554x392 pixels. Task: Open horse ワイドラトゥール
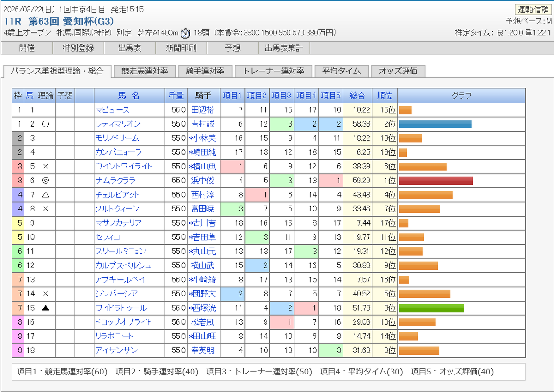click(x=121, y=308)
